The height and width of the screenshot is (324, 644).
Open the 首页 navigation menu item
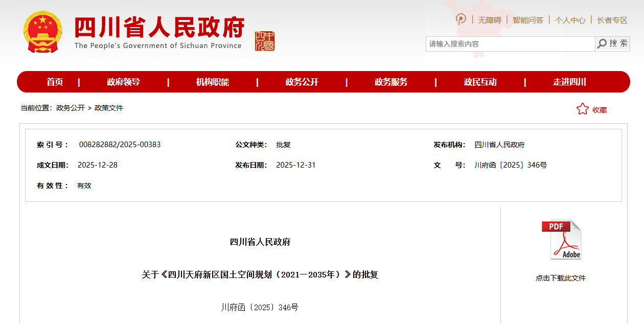[55, 82]
